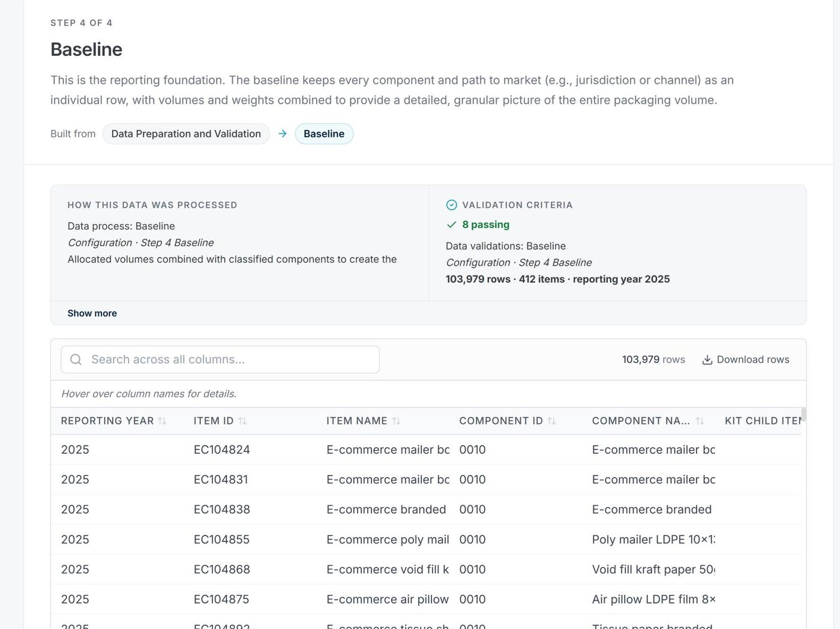Image resolution: width=840 pixels, height=629 pixels.
Task: Click reporting year 2025 in EC104824 row
Action: point(75,450)
